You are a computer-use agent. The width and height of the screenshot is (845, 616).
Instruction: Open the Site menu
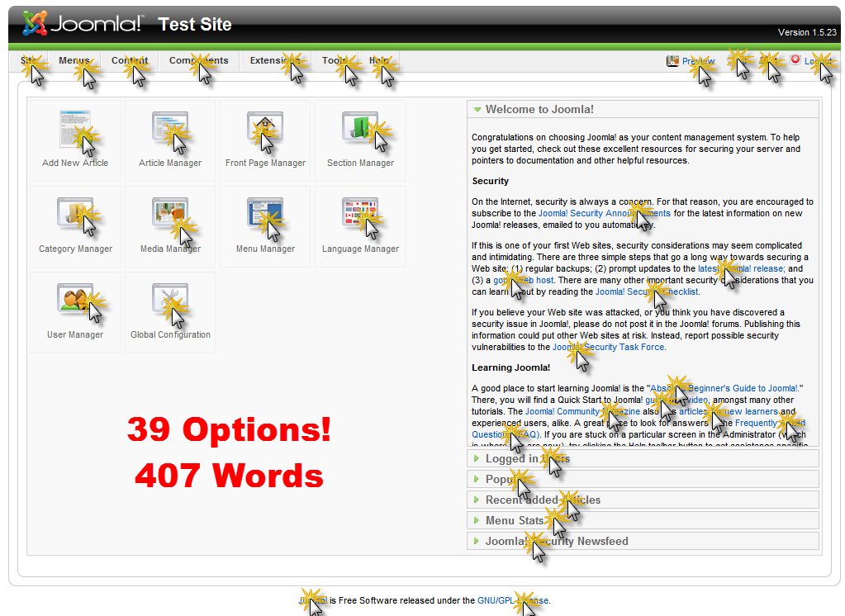click(29, 60)
